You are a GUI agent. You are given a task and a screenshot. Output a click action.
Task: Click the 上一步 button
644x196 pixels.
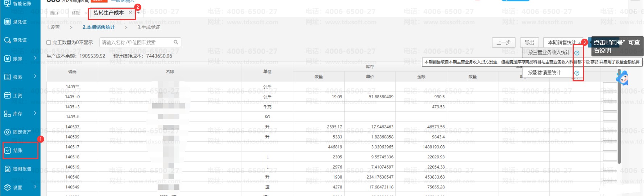[503, 42]
